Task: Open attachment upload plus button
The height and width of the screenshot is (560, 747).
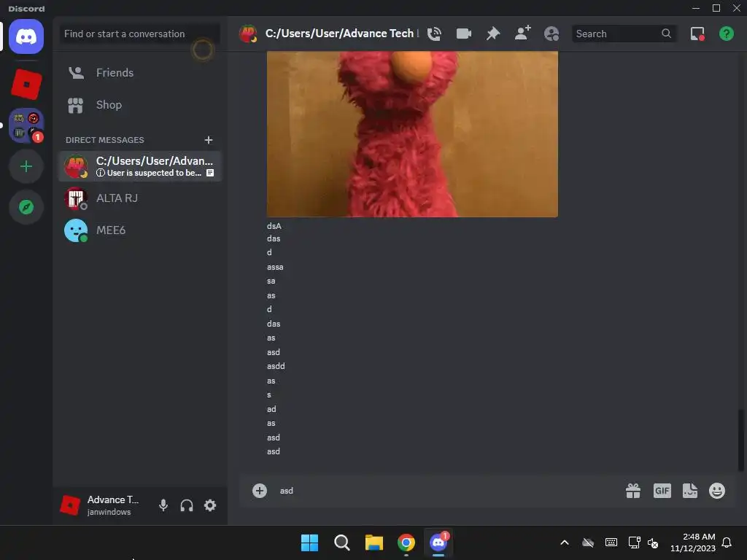Action: point(260,491)
